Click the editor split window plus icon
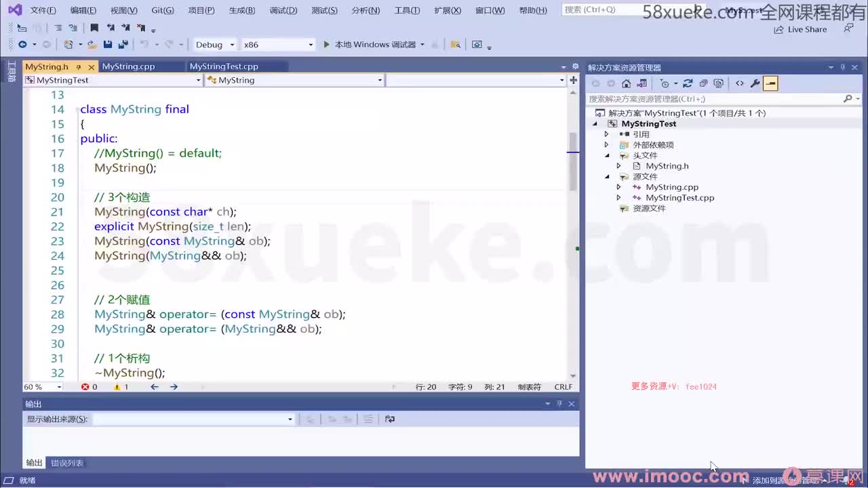 coord(573,80)
